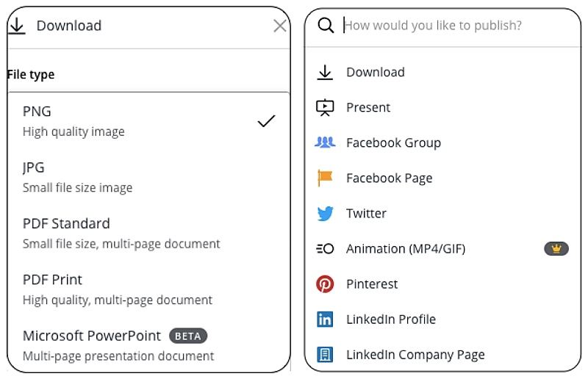Click the LinkedIn Company Page building icon
The image size is (588, 379).
325,355
